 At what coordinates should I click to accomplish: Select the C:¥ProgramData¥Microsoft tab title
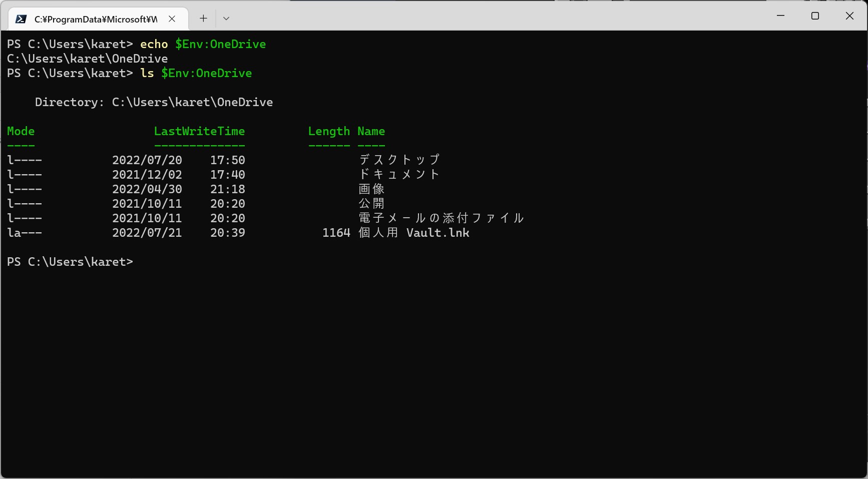[x=96, y=20]
